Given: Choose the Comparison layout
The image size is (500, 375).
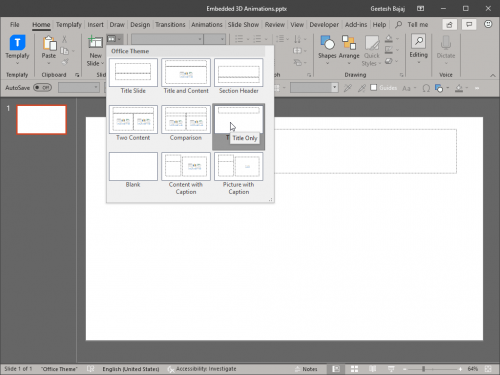Looking at the screenshot, I should [x=186, y=123].
